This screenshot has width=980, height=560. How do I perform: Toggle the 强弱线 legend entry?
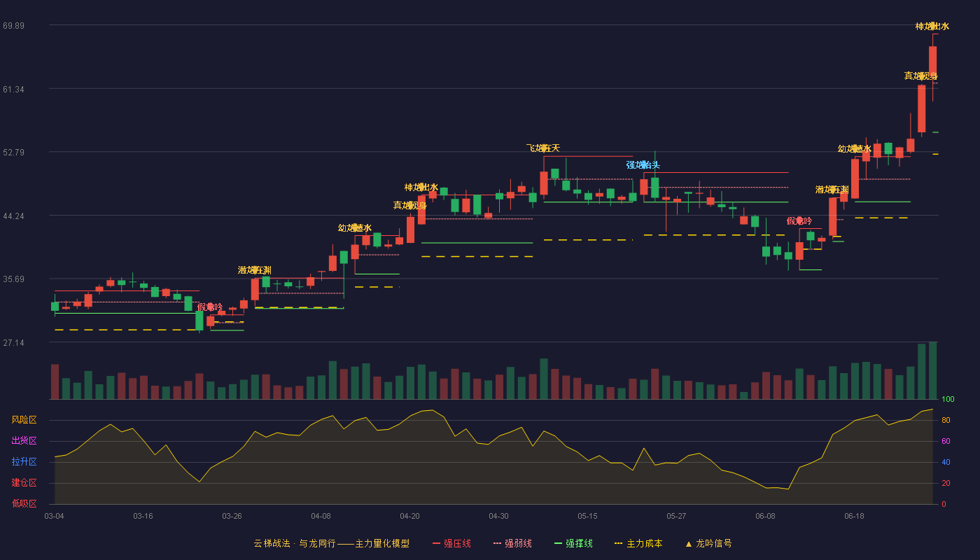512,543
